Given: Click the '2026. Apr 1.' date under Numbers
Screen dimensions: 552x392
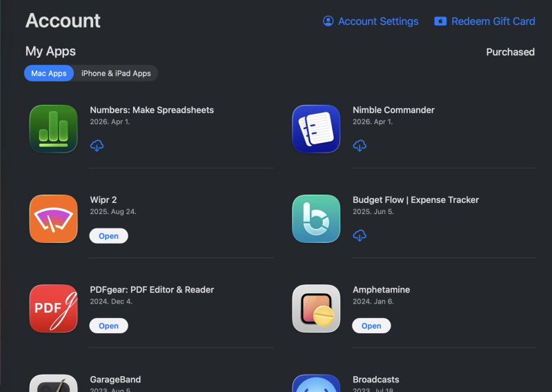Looking at the screenshot, I should pos(110,122).
